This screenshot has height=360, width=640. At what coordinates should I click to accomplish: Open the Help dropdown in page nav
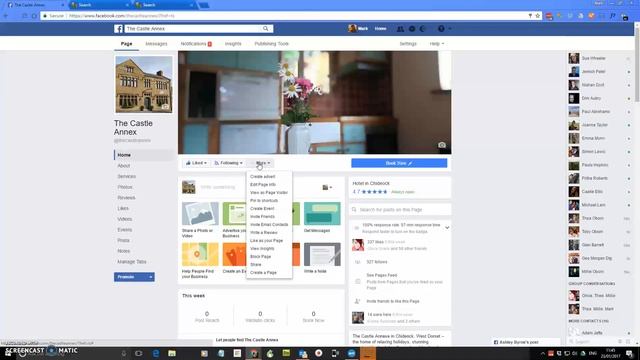tap(437, 44)
